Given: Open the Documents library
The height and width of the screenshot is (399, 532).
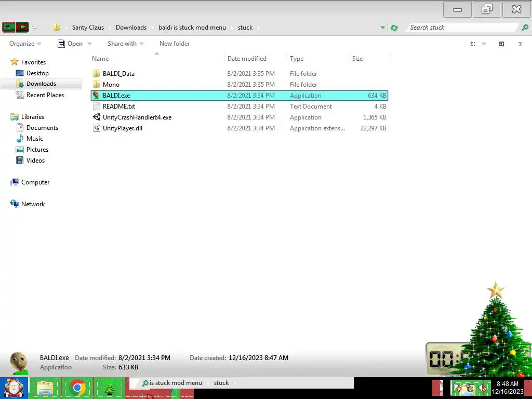Looking at the screenshot, I should point(42,128).
